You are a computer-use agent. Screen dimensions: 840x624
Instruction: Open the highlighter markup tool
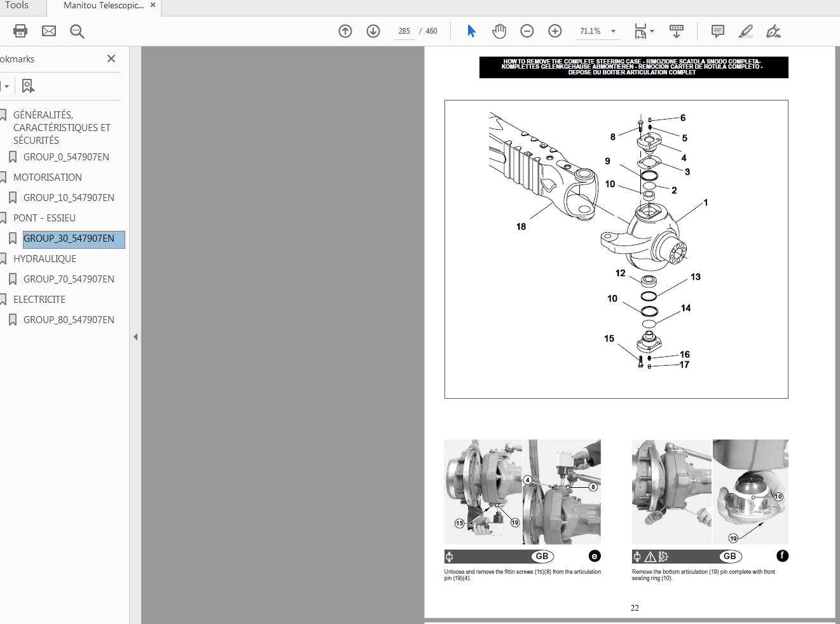pyautogui.click(x=745, y=31)
